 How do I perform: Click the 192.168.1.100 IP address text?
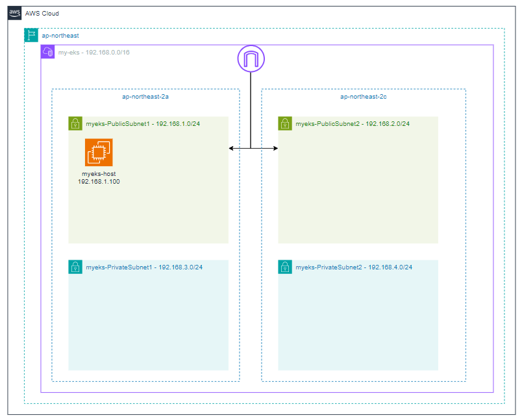[99, 182]
